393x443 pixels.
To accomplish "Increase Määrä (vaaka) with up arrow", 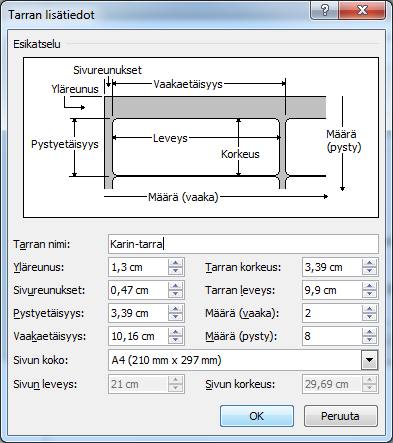I will pos(369,309).
